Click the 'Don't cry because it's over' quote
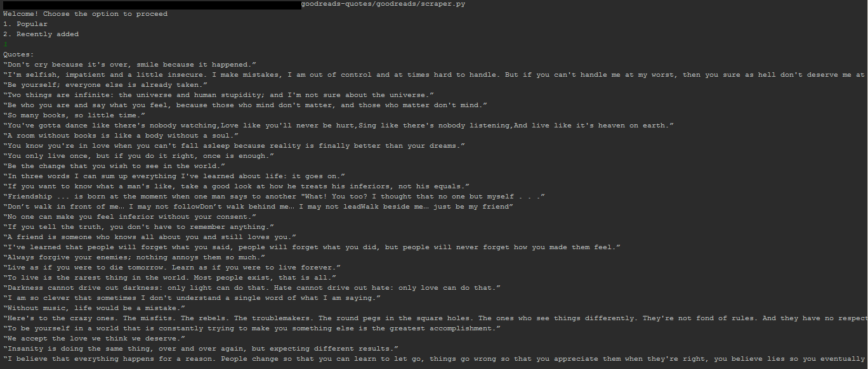868x369 pixels. [x=130, y=65]
